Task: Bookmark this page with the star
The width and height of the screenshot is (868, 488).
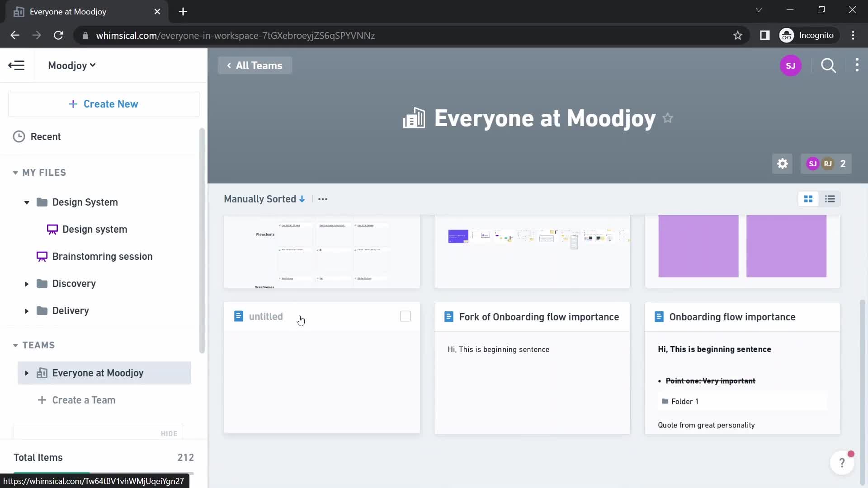Action: click(738, 35)
